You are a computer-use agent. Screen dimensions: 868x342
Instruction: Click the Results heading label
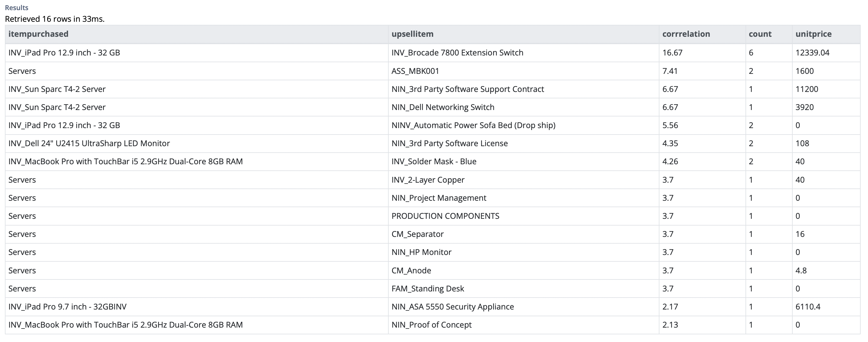[x=17, y=7]
